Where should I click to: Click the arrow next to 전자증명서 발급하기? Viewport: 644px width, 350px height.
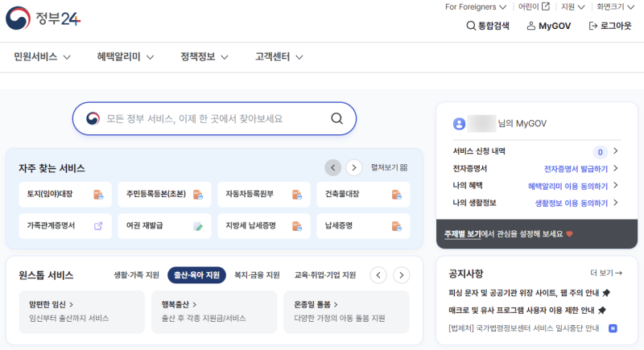coord(616,168)
